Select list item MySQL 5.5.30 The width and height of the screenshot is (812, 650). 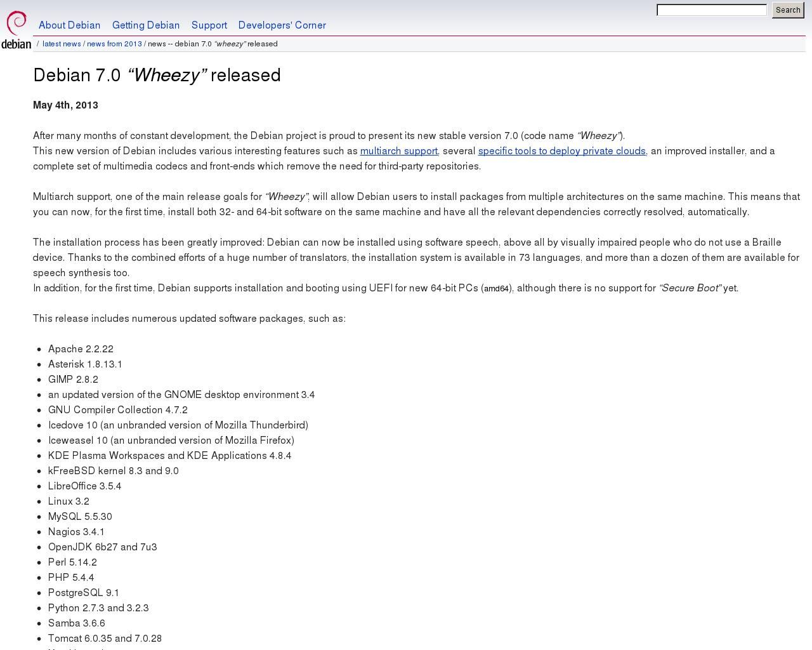80,517
